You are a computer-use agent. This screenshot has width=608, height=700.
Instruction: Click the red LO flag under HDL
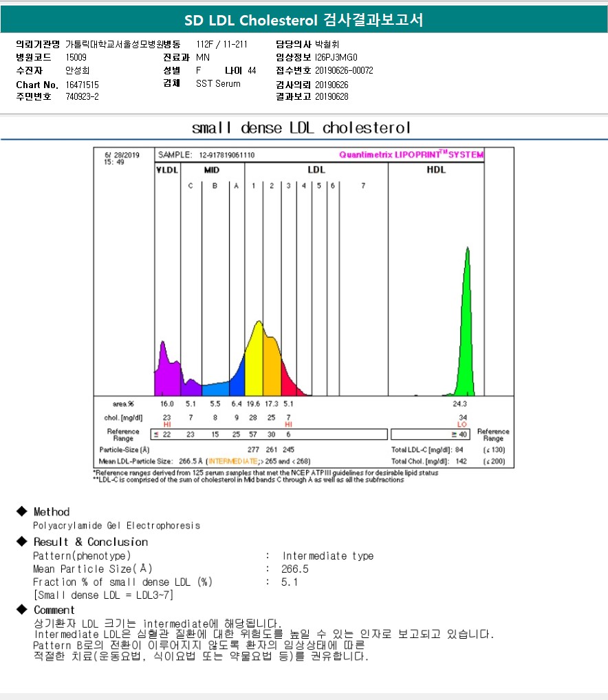pos(462,425)
